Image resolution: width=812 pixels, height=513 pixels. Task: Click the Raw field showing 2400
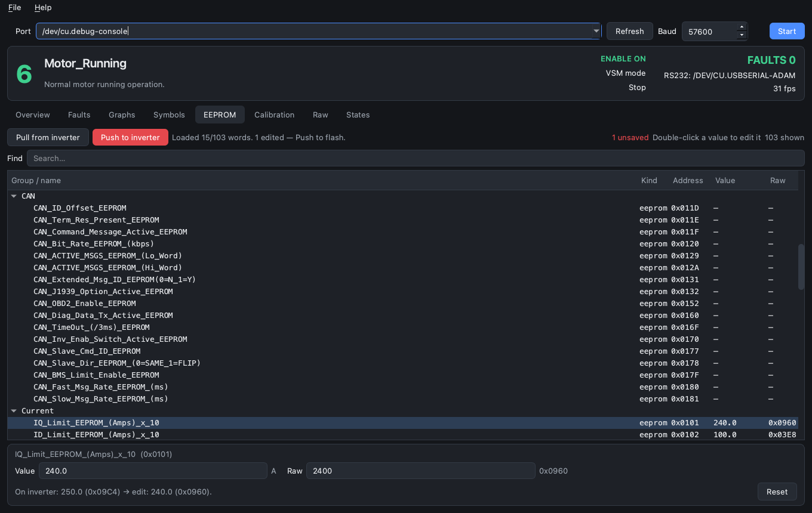click(420, 471)
